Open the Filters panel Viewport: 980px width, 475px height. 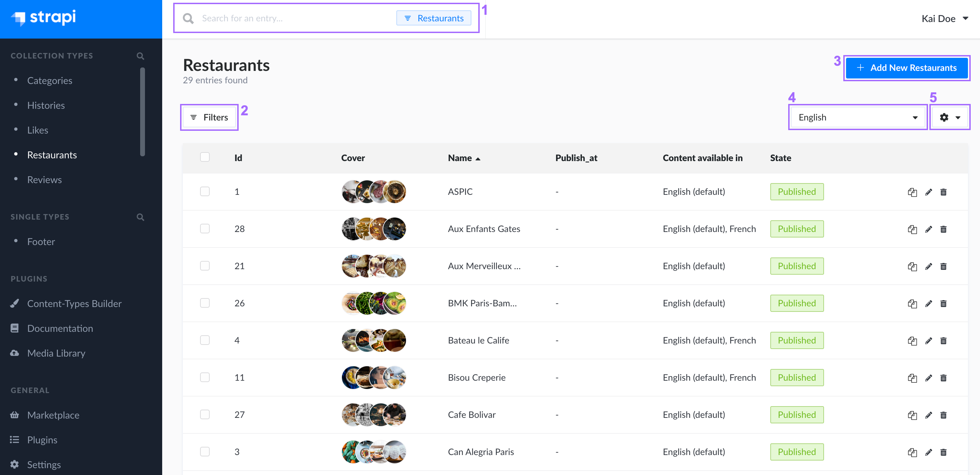[209, 117]
